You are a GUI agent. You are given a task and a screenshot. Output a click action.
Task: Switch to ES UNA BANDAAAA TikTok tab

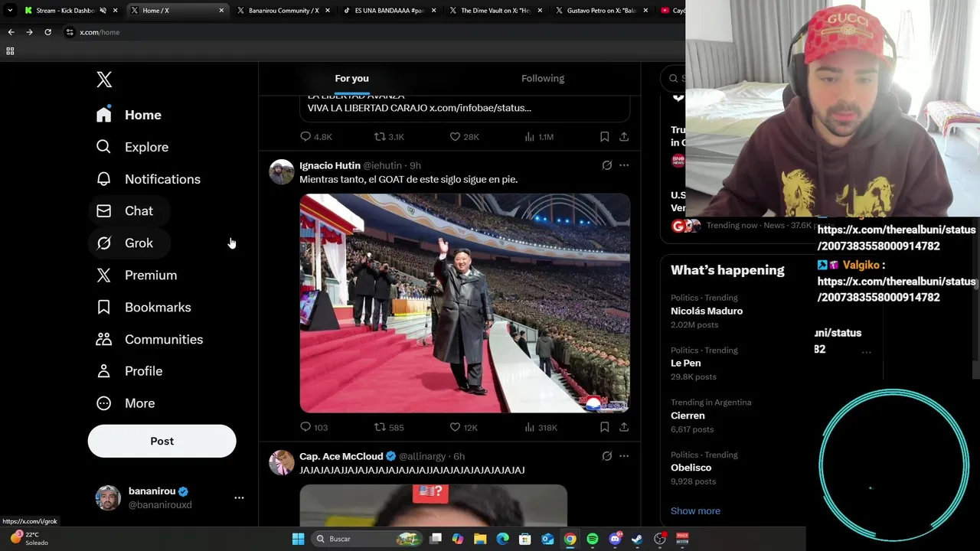point(388,11)
